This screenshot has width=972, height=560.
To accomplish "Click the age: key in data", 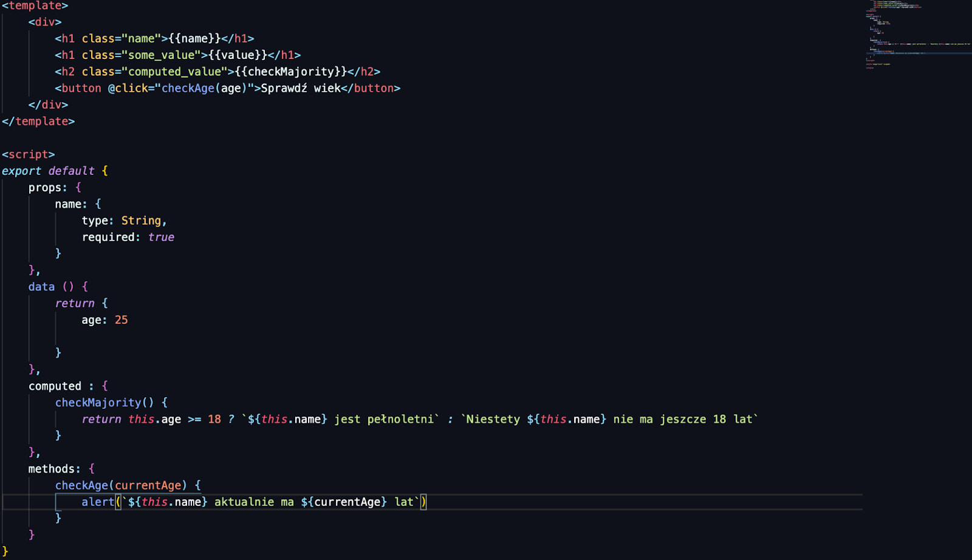I will coord(94,319).
